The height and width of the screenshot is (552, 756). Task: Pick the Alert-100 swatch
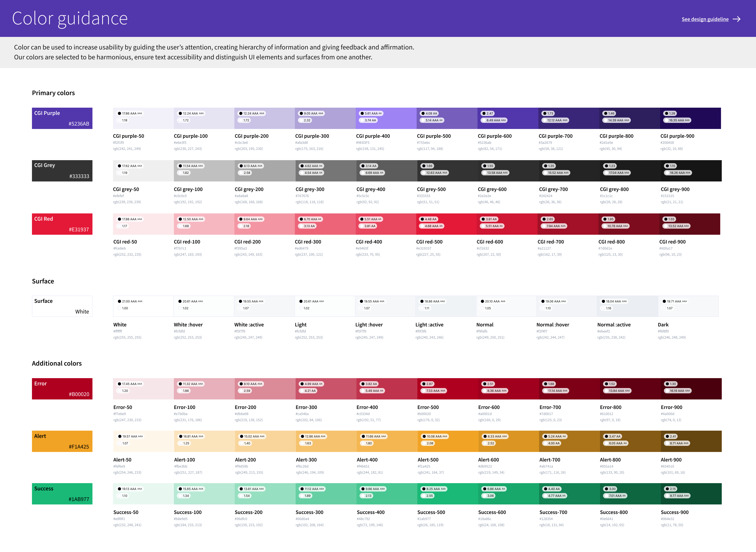click(204, 441)
